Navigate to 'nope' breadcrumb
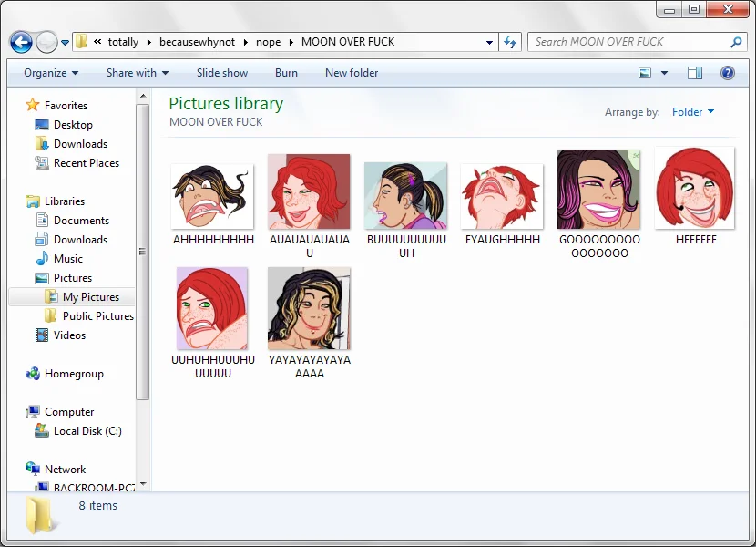Image resolution: width=756 pixels, height=547 pixels. click(268, 42)
